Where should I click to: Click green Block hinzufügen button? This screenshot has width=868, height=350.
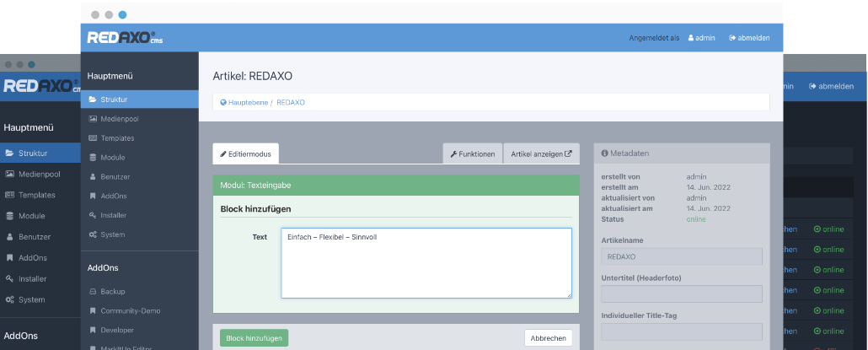pyautogui.click(x=255, y=338)
